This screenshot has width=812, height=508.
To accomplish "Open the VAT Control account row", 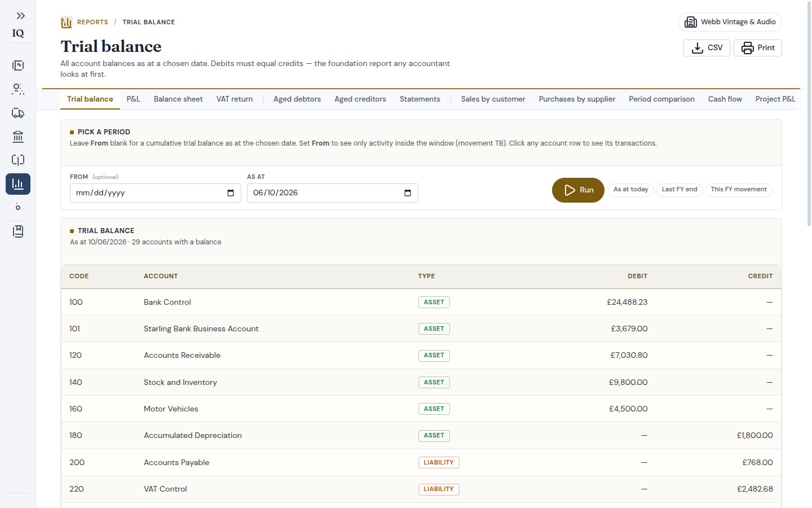I will tap(421, 489).
